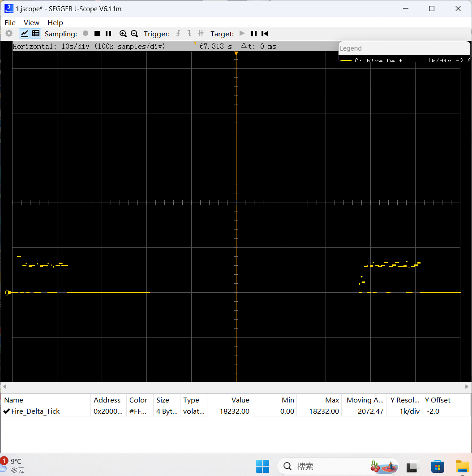Viewport: 472px width, 476px height.
Task: Open File Explorer from taskbar
Action: 462,466
